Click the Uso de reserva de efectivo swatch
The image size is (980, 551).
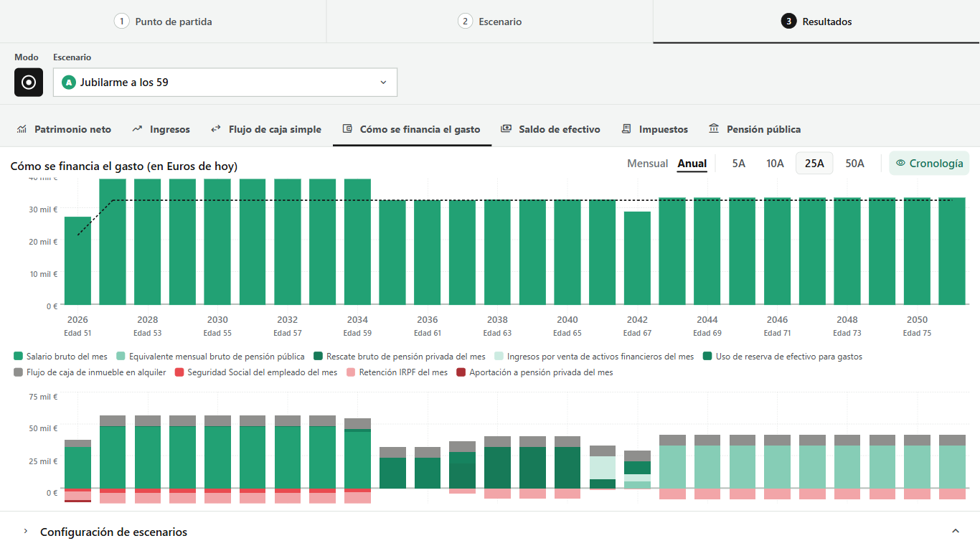pos(707,357)
